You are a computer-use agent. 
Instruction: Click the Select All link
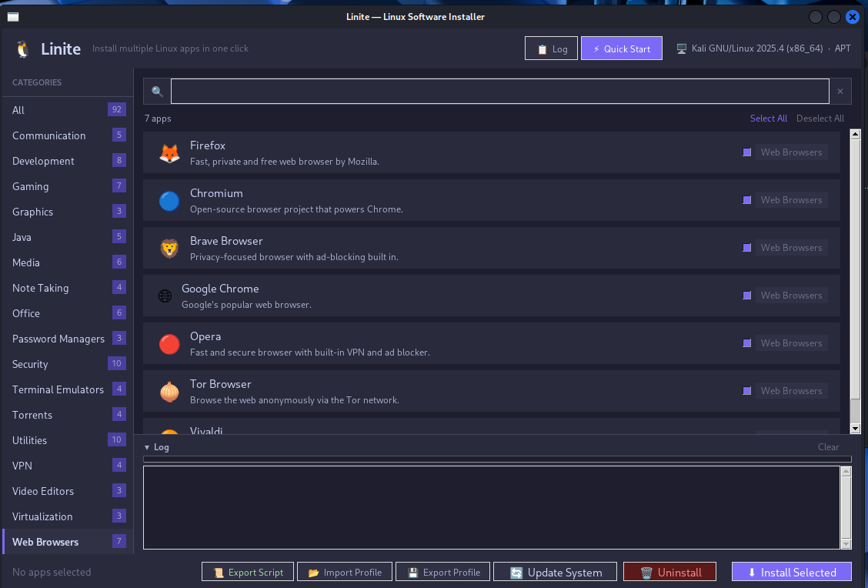click(769, 119)
